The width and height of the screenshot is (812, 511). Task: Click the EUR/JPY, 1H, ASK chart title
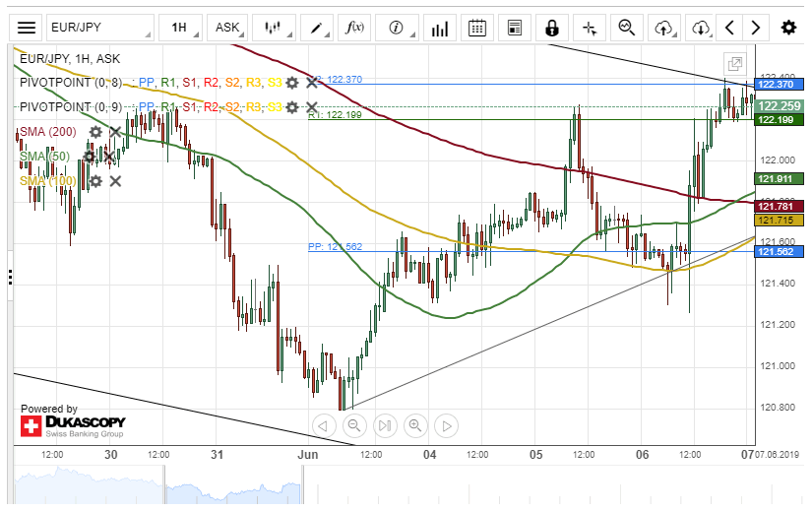tap(70, 59)
